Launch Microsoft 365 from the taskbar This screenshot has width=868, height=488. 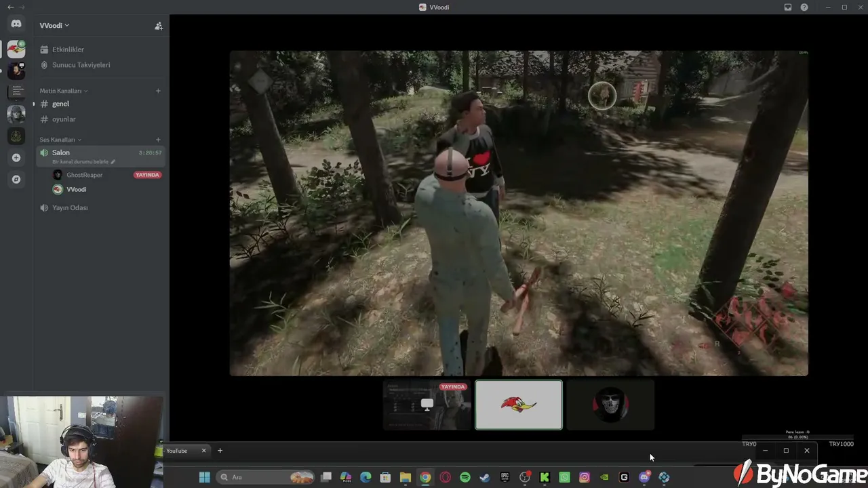tap(346, 477)
